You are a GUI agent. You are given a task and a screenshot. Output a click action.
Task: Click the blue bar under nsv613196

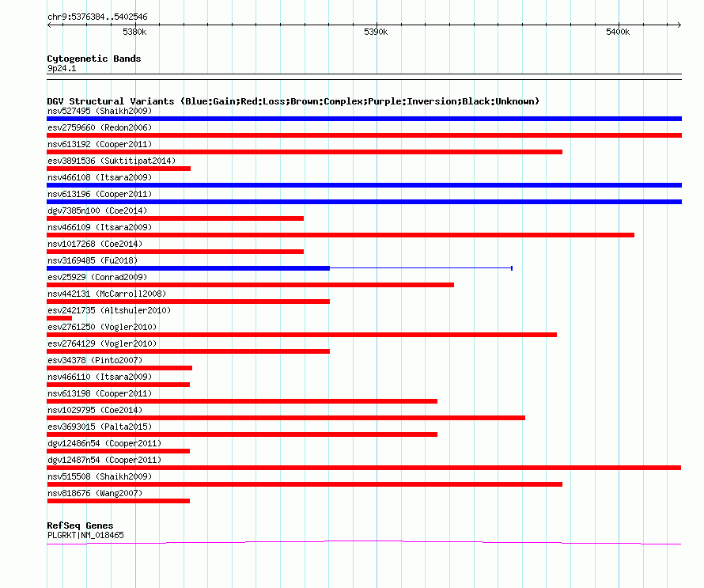[364, 202]
